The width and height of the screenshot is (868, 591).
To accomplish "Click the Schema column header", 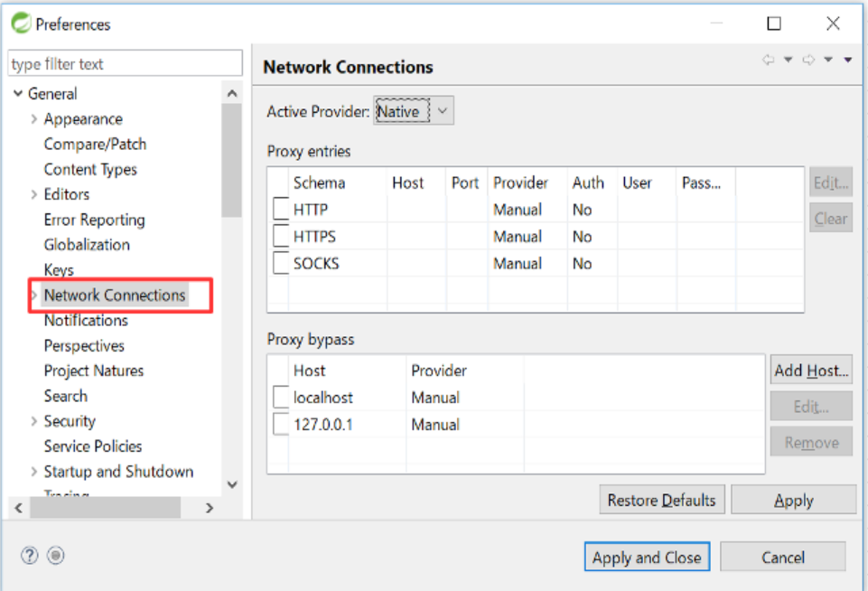I will coord(337,183).
